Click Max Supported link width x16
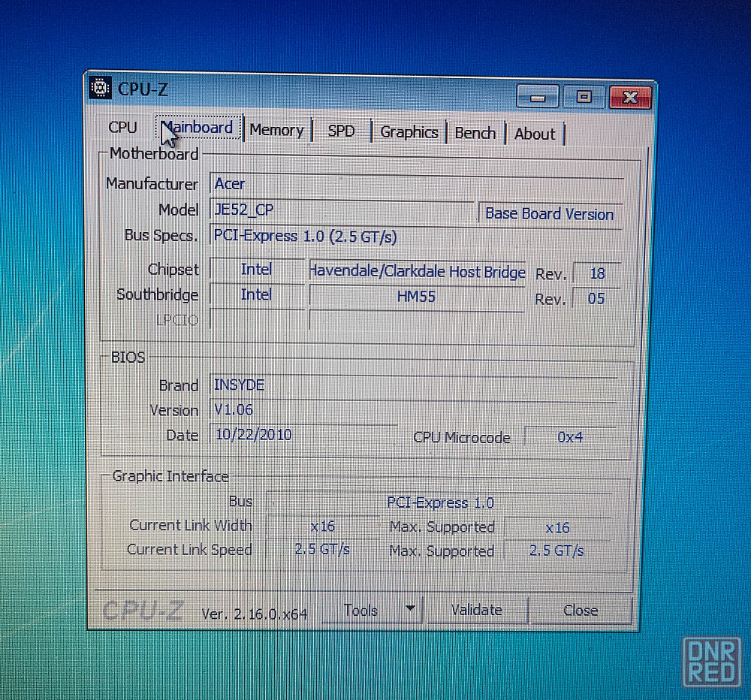Screen dimensions: 751x700 coord(557,528)
